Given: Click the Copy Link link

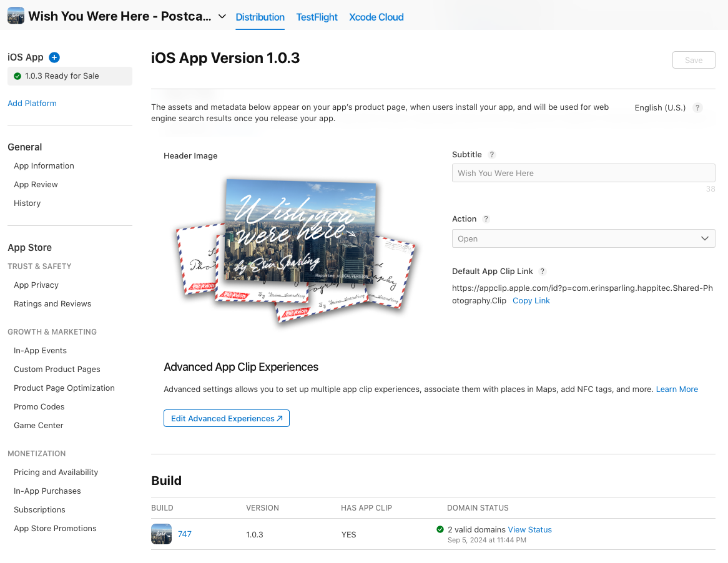Looking at the screenshot, I should click(x=531, y=300).
